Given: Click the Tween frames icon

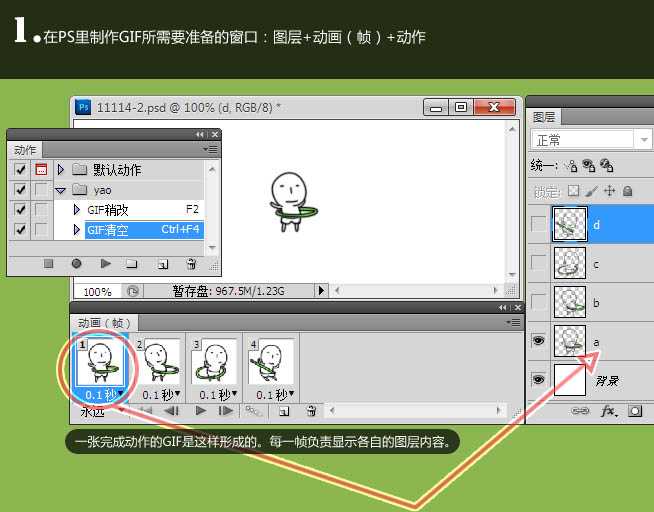Looking at the screenshot, I should coord(252,411).
